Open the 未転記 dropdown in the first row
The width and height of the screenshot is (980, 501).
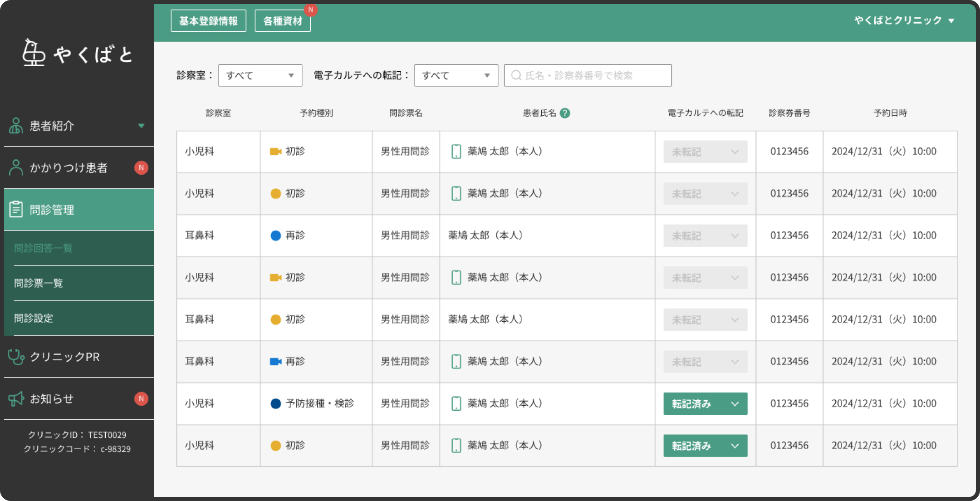point(705,152)
